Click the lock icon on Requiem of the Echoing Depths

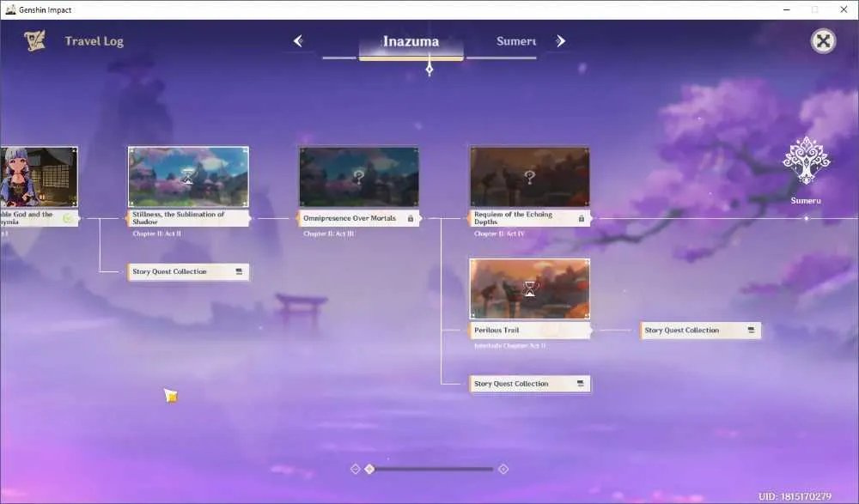click(x=582, y=218)
